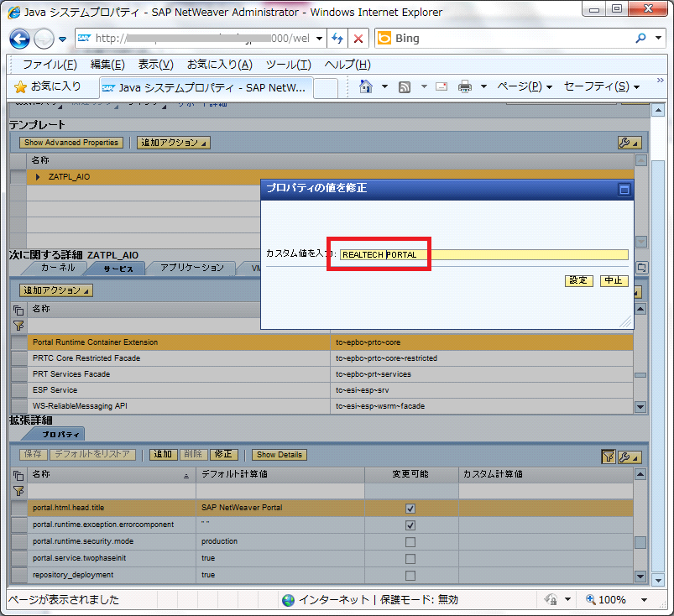This screenshot has height=616, width=674.
Task: Click the Bing search magnifier icon
Action: click(640, 39)
